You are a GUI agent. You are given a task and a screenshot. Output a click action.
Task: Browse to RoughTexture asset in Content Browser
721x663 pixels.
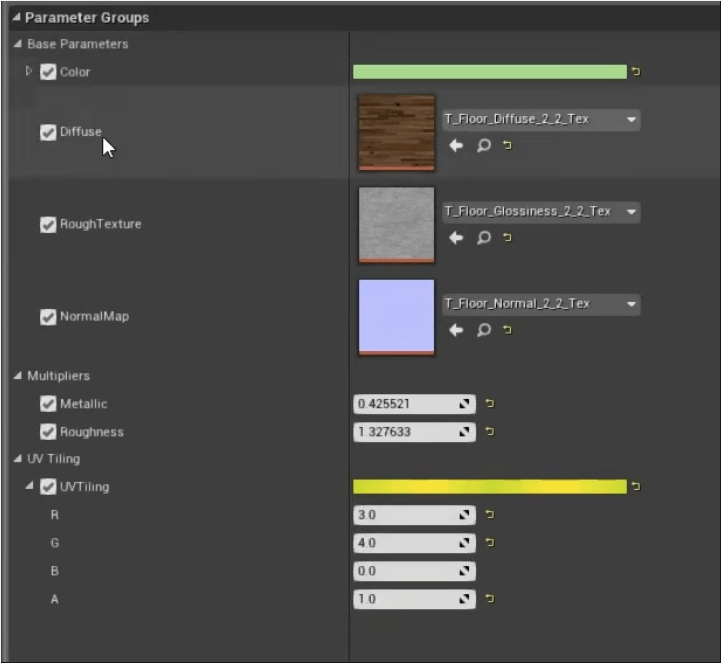coord(484,238)
